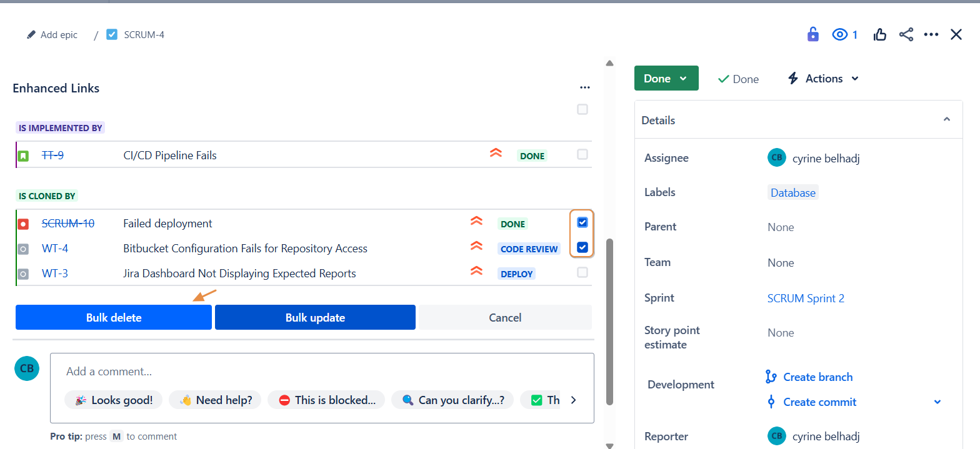This screenshot has height=449, width=980.
Task: Click the Create branch icon
Action: (771, 377)
